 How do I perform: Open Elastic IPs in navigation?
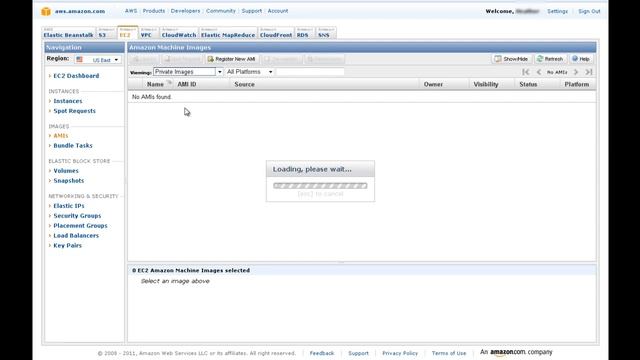69,206
